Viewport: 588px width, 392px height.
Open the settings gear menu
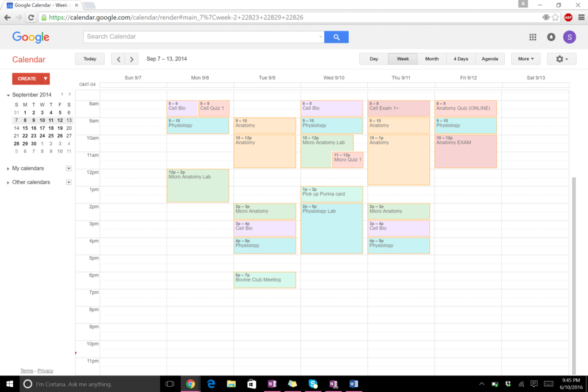click(x=562, y=59)
